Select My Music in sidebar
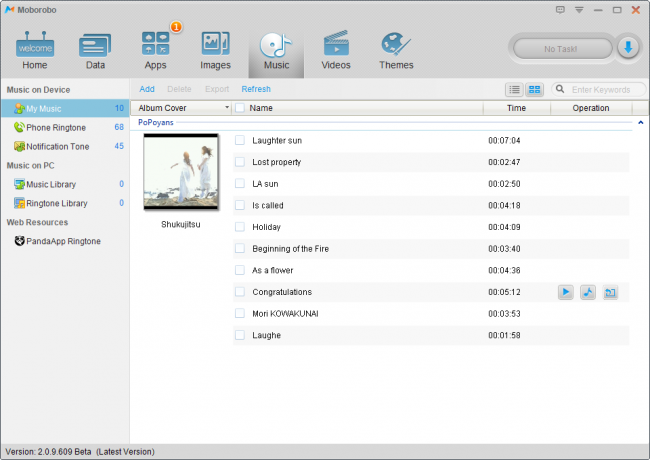The image size is (650, 460). pyautogui.click(x=65, y=109)
